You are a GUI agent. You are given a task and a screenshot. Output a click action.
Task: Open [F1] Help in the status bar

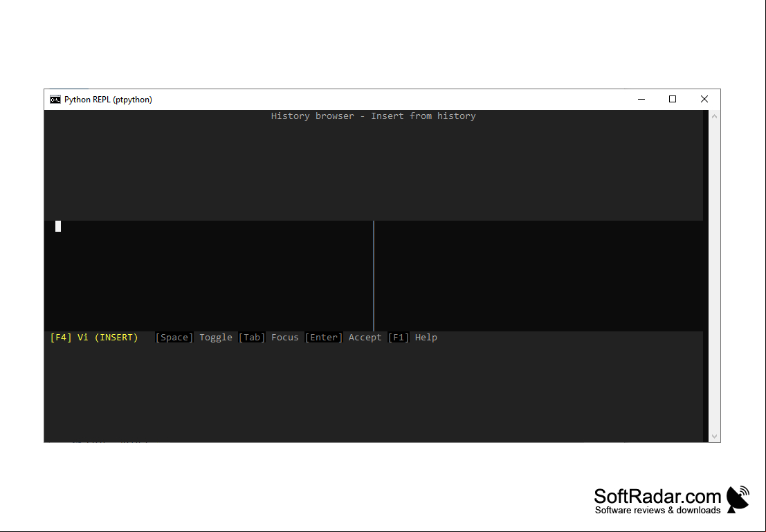pos(413,338)
